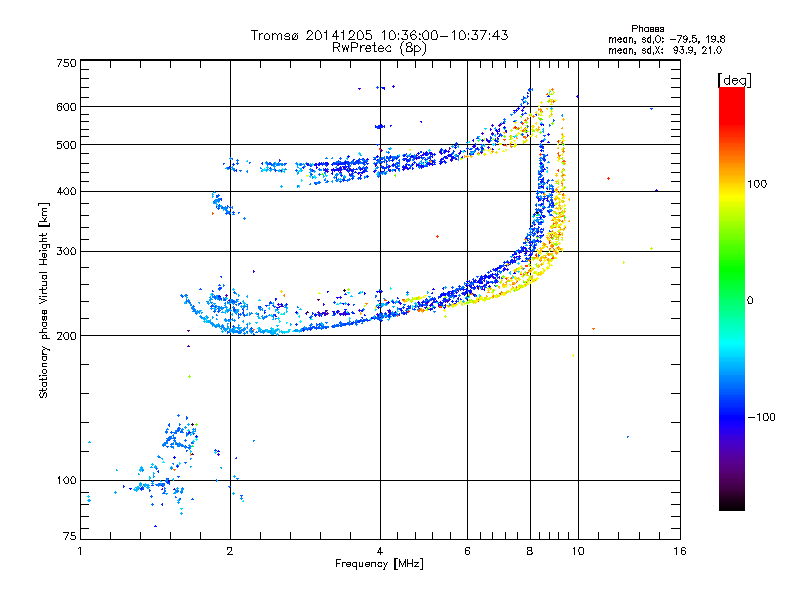Click the y-axis tick label "75"
Image resolution: width=800 pixels, height=600 pixels.
(70, 536)
